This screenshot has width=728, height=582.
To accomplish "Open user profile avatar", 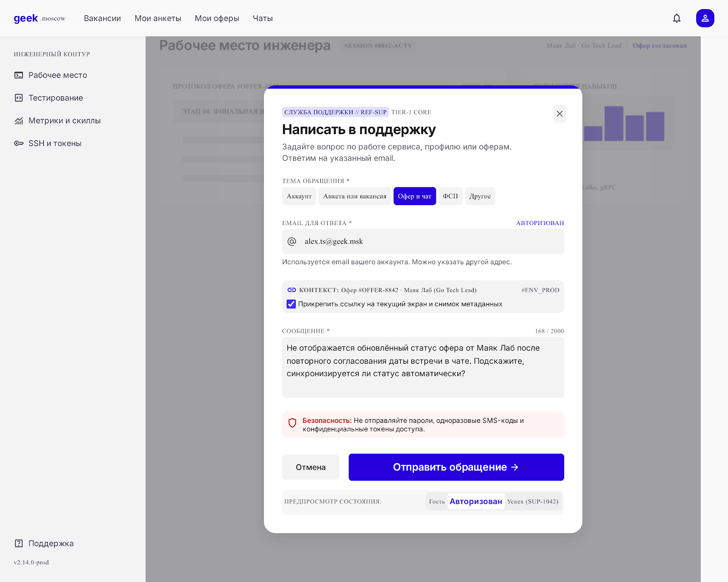I will [705, 18].
